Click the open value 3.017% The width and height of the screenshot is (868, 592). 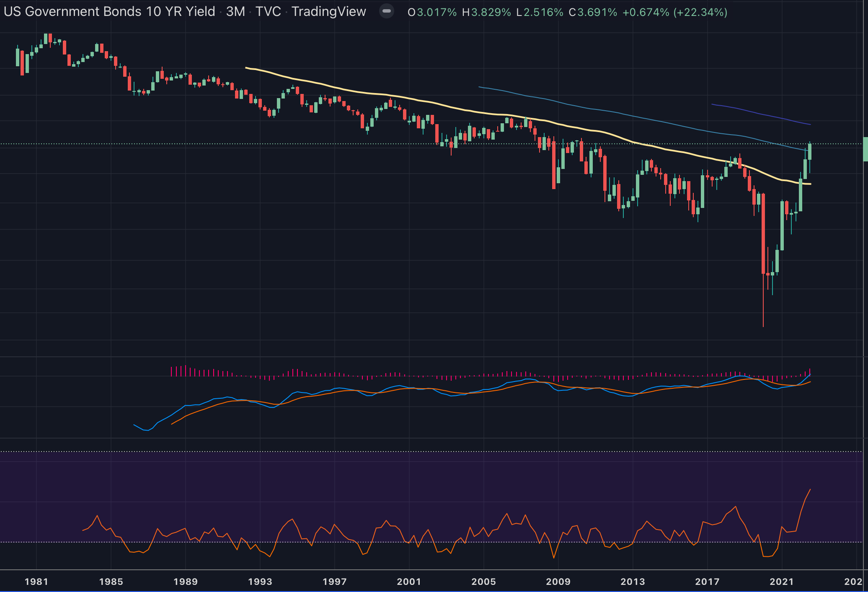coord(437,12)
